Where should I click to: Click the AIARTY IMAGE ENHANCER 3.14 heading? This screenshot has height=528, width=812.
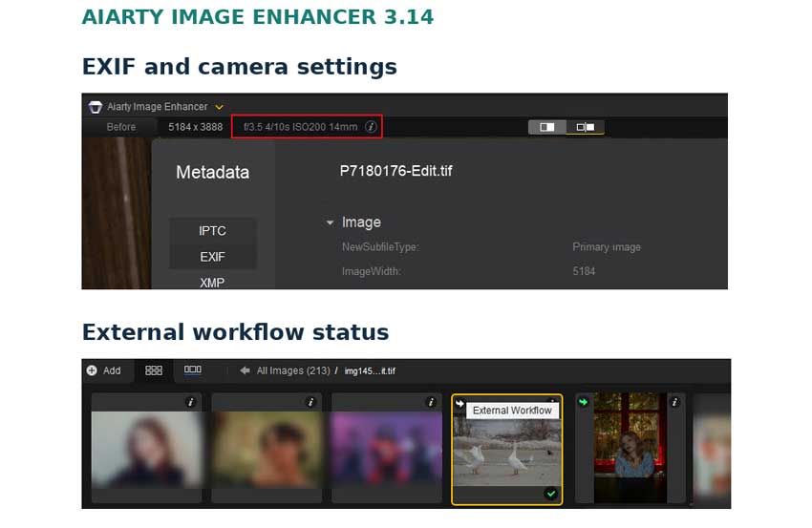click(257, 17)
